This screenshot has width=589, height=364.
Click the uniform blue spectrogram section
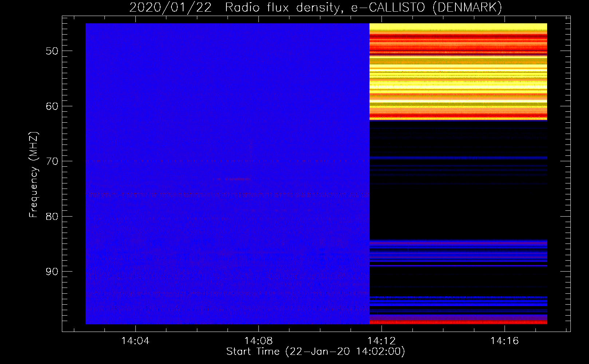[x=228, y=174]
